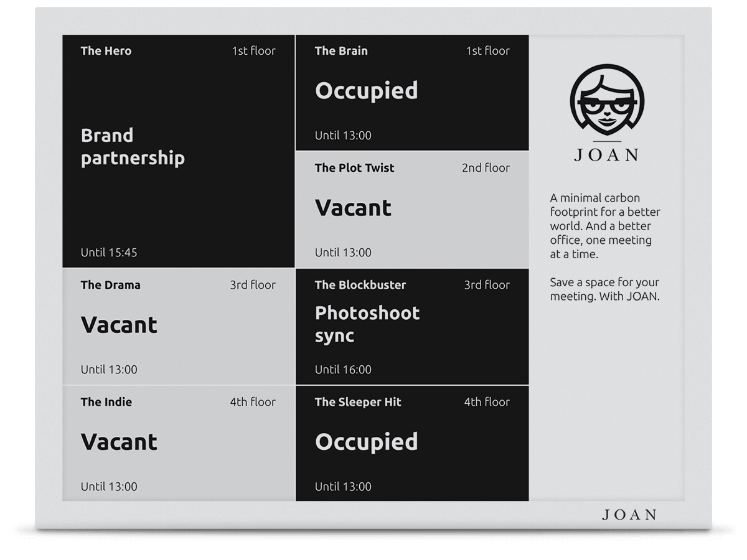Screen dimensions: 747x560
Task: Click the '3rd floor' label of The Blockbuster
Action: (x=487, y=285)
